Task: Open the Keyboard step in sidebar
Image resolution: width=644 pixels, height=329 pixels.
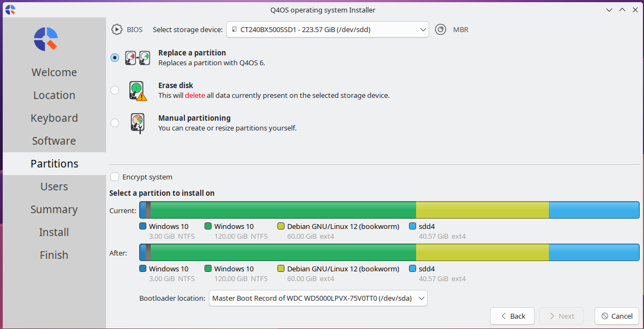Action: (x=54, y=118)
